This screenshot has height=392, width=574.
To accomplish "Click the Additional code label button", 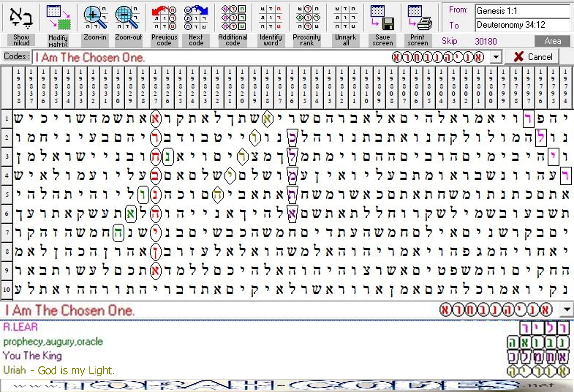I will coord(233,40).
